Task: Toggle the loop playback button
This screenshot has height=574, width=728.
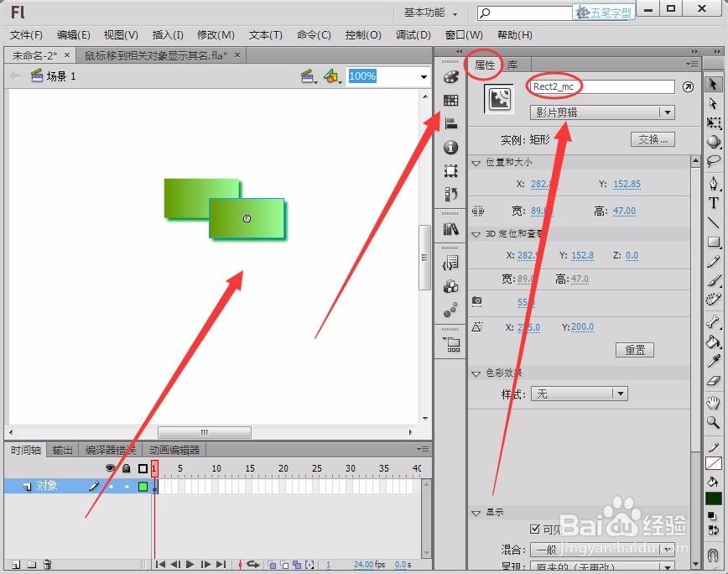Action: [x=253, y=565]
